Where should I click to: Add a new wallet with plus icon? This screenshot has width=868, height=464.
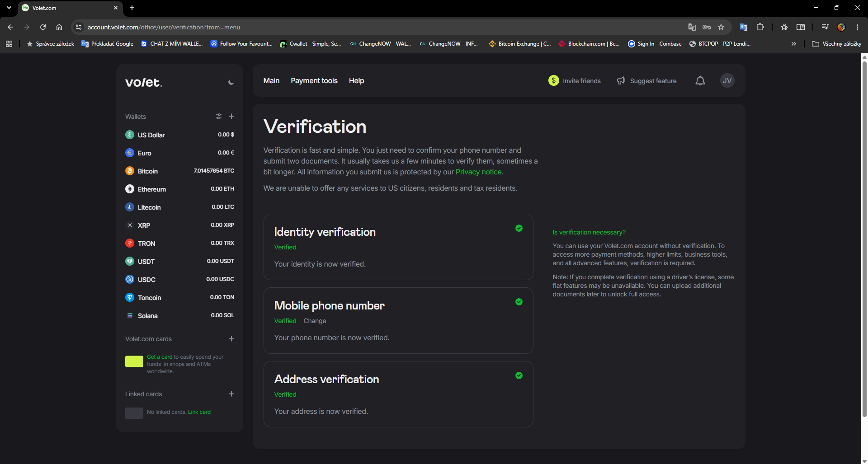click(x=231, y=117)
